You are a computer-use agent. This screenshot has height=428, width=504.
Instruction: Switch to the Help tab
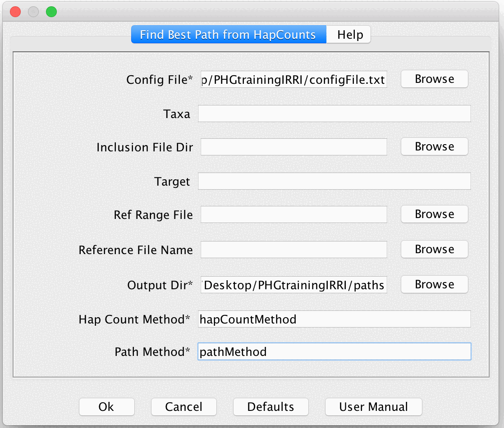coord(350,35)
